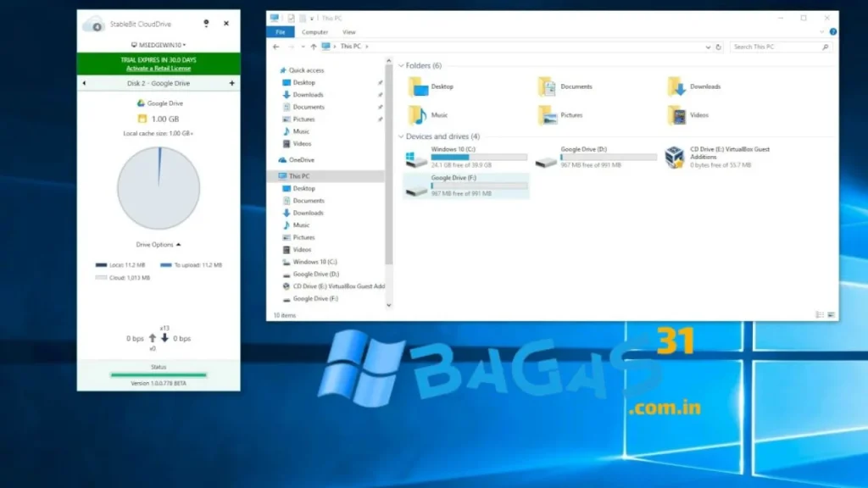This screenshot has width=868, height=488.
Task: Open the Google Drive (D:) drive icon
Action: (x=547, y=158)
